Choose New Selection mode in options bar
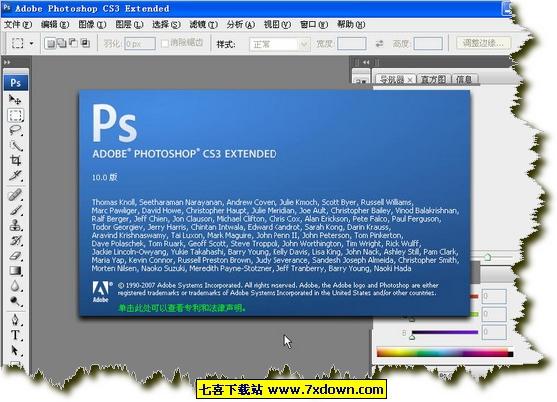557x402 pixels. click(50, 43)
